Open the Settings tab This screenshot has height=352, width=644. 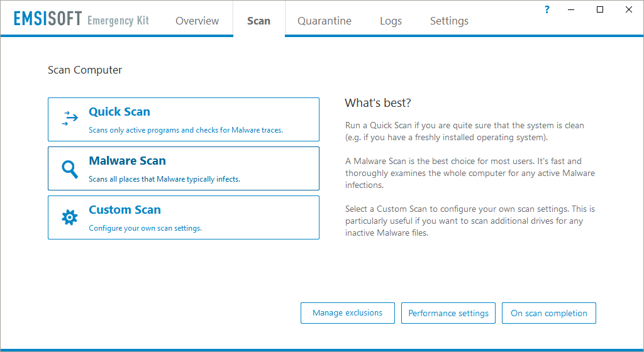click(449, 21)
